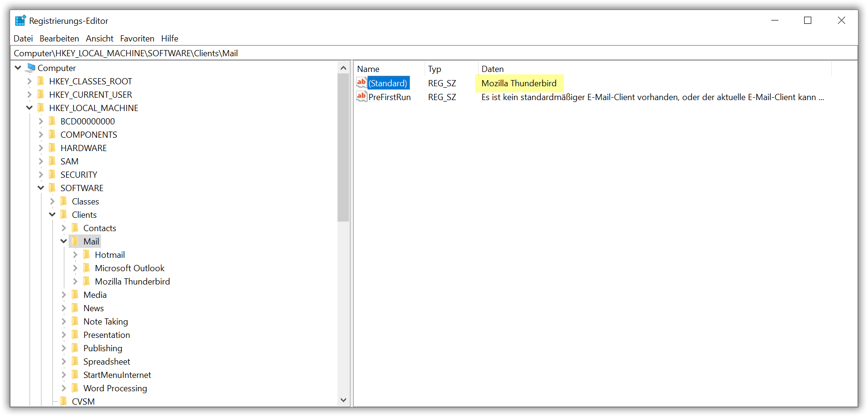Viewport: 868px width, 417px height.
Task: Select the Hotmail key label
Action: (110, 254)
